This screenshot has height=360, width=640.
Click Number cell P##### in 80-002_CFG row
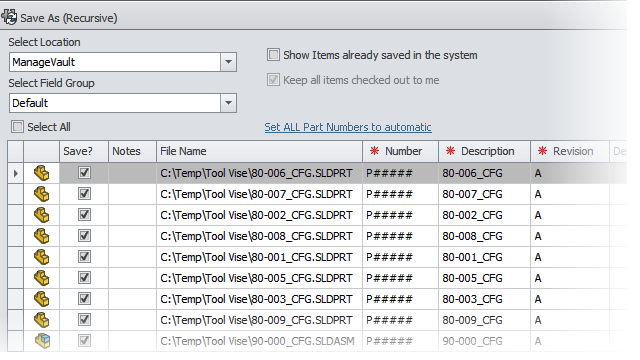coord(400,216)
